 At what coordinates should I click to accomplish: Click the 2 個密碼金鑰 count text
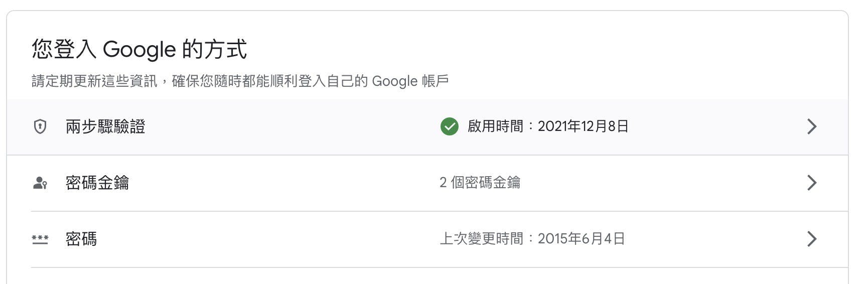pyautogui.click(x=480, y=183)
